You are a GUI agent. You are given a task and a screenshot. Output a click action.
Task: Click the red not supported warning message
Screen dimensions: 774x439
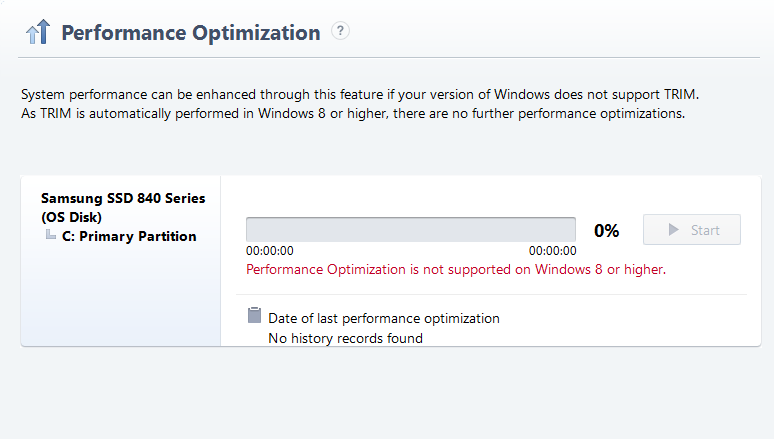coord(455,269)
